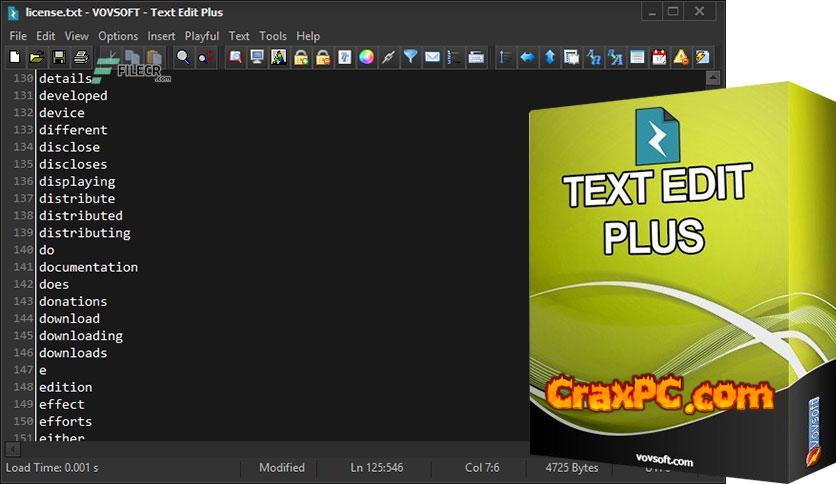Click the vertical scrollbar up arrow

(713, 78)
